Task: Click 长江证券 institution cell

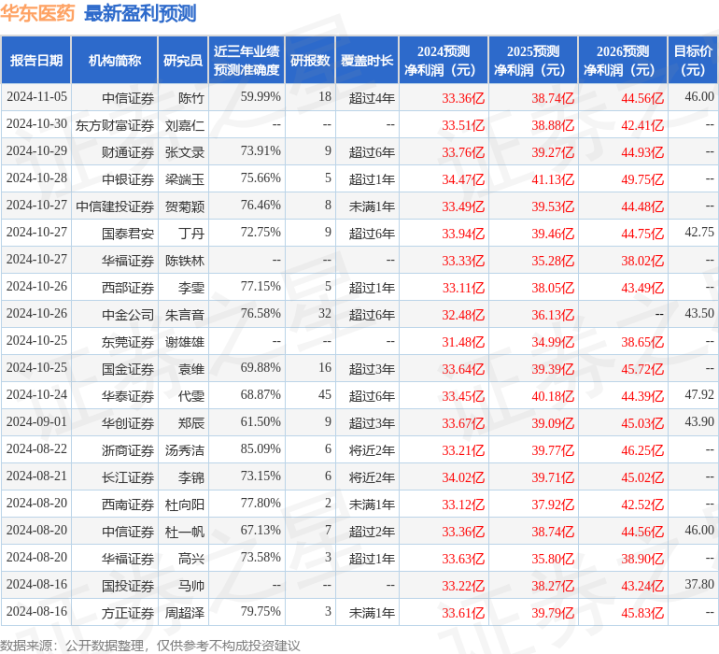Action: click(128, 477)
